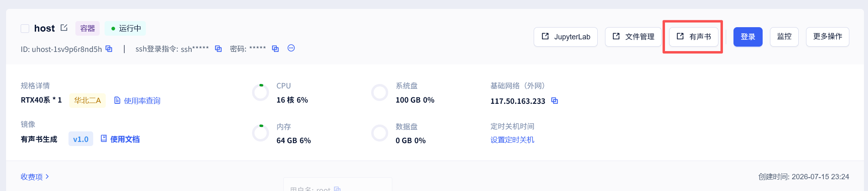This screenshot has width=868, height=191.
Task: Click the document icon beside 使用文档
Action: (x=104, y=139)
